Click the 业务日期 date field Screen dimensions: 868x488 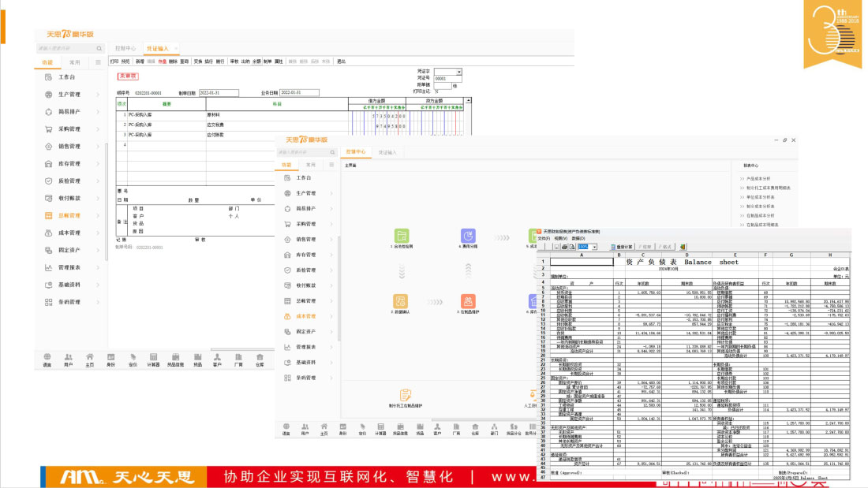pos(299,92)
